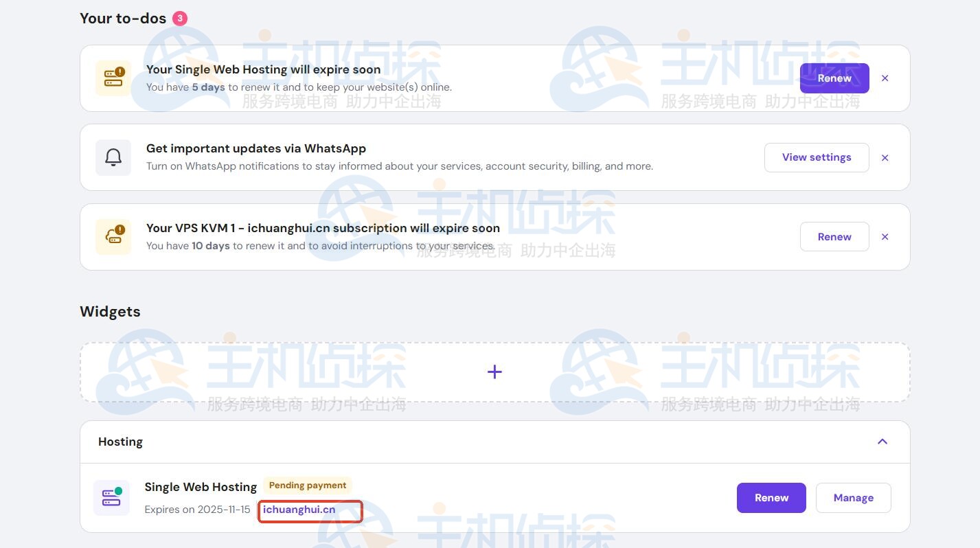Click the 'Widgets' heading

(110, 312)
